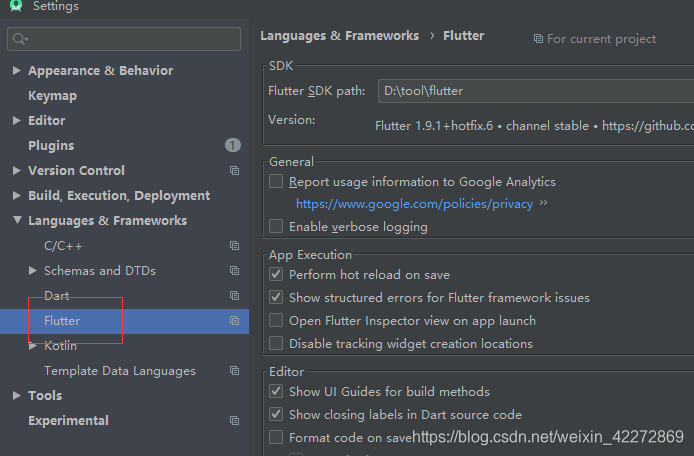Enable Format code on save checkbox
This screenshot has width=694, height=456.
[276, 437]
